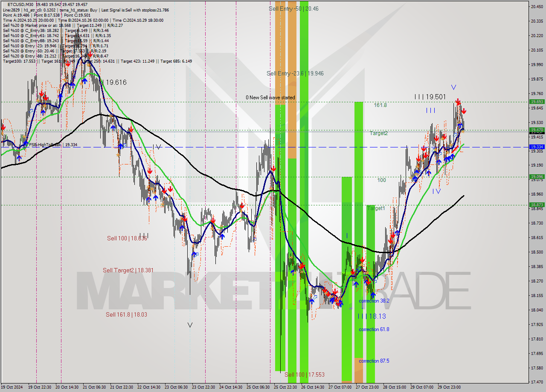Click the green 19.470 price tag
Screen dimensions: 546x392
537,130
